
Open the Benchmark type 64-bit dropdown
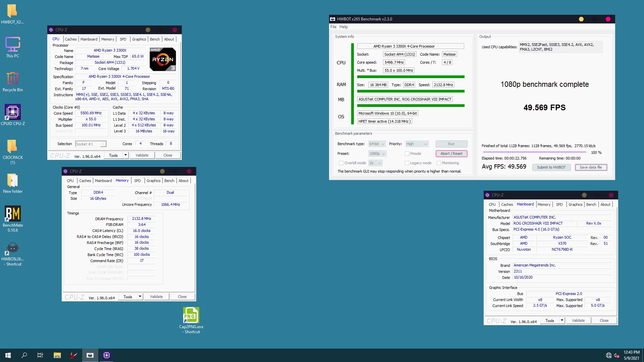coord(377,144)
